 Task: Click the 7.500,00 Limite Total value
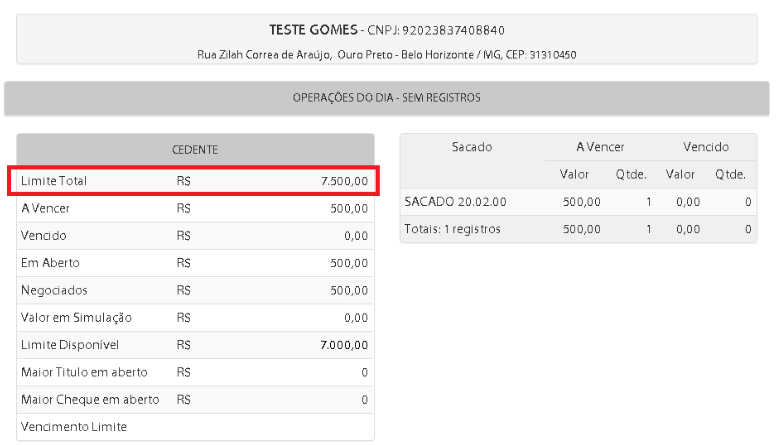(x=344, y=181)
